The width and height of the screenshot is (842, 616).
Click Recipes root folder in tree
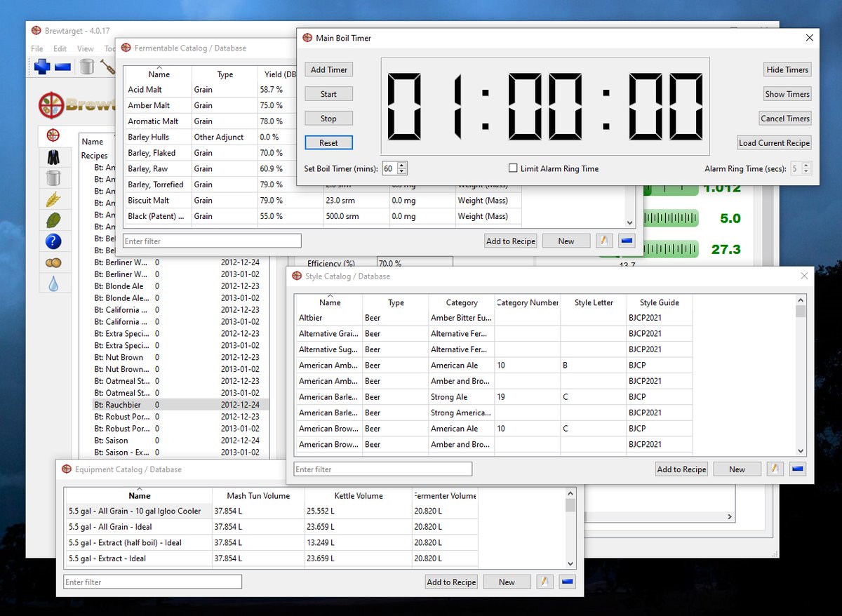point(95,156)
